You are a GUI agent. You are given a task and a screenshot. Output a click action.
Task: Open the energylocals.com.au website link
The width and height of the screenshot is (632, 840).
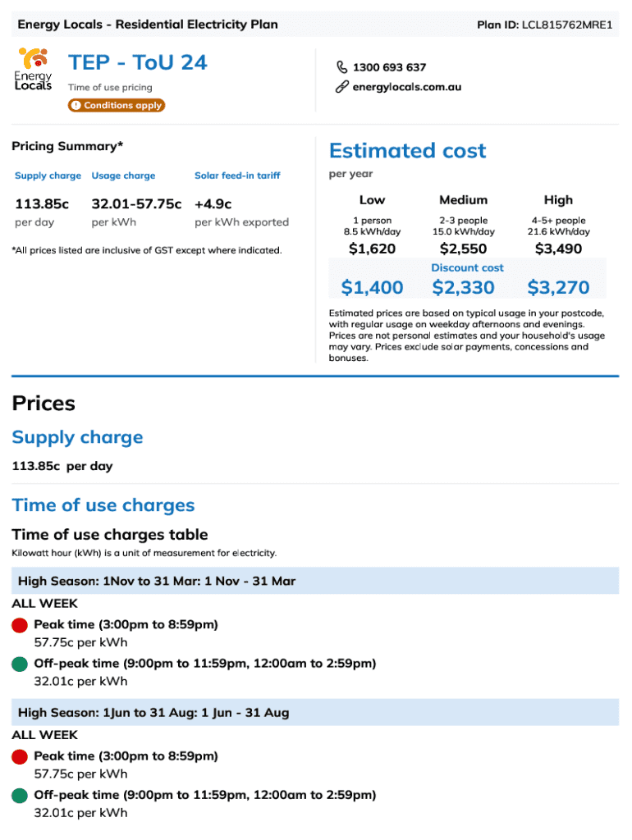pyautogui.click(x=407, y=86)
